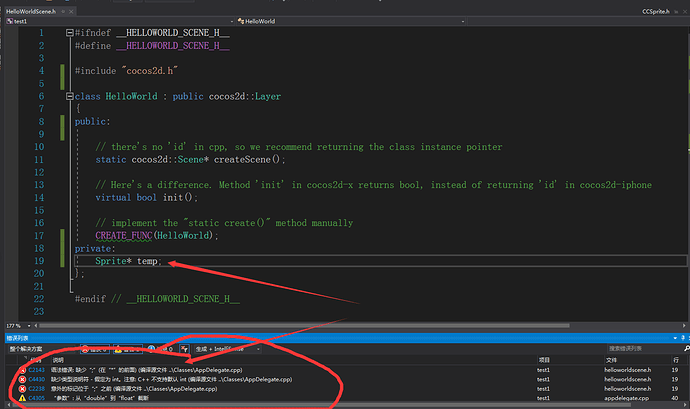Click the line number 40 cell
The height and width of the screenshot is (409, 690).
click(675, 398)
